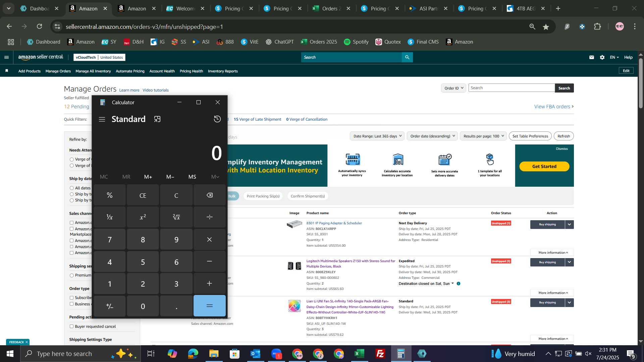
Task: Open the Order ID search type dropdown
Action: (x=453, y=88)
